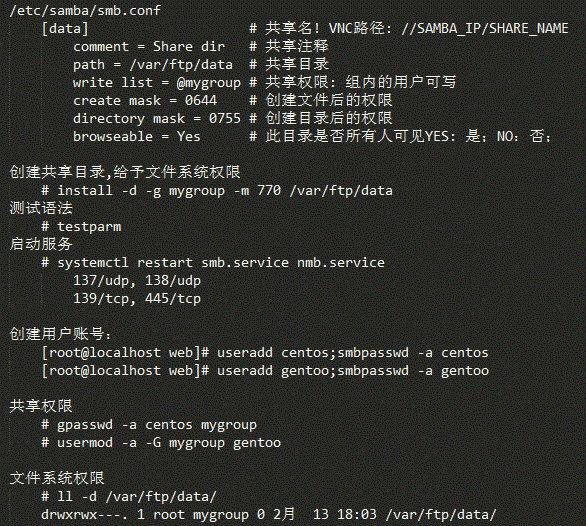Screen dimensions: 586x526
Task: Click the write list = @mygroup setting
Action: (157, 83)
